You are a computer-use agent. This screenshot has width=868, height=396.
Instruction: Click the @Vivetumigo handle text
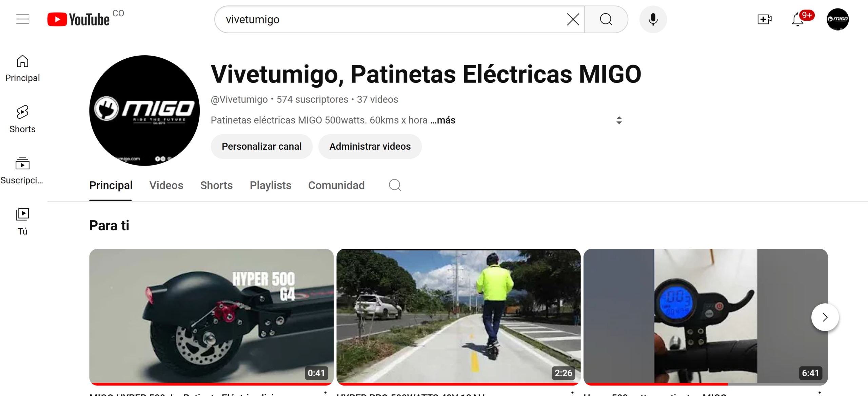point(239,99)
